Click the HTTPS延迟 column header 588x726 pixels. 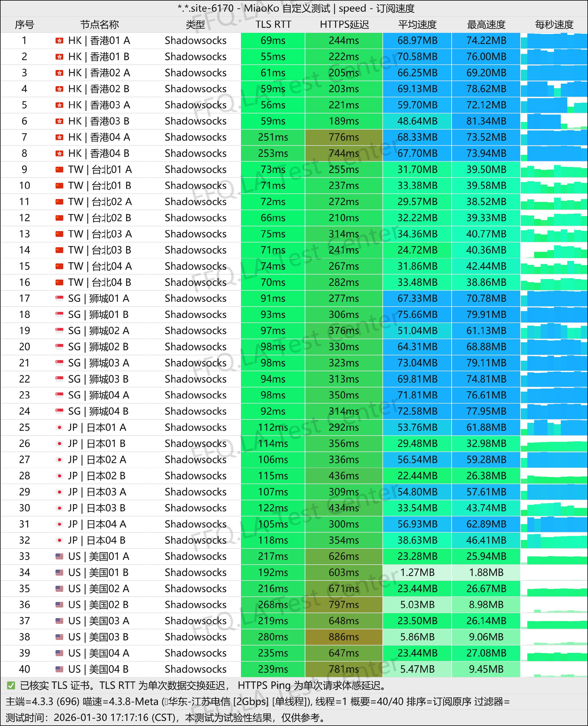[344, 25]
